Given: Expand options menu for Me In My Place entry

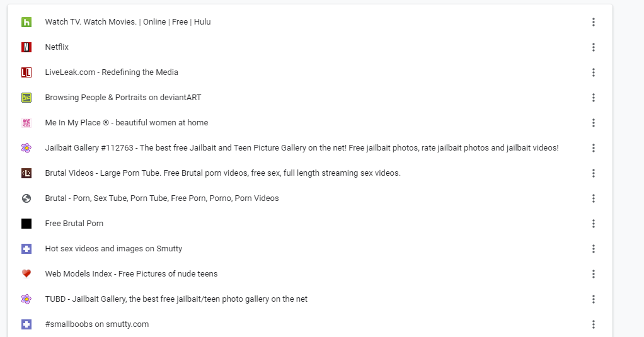Looking at the screenshot, I should pyautogui.click(x=593, y=123).
